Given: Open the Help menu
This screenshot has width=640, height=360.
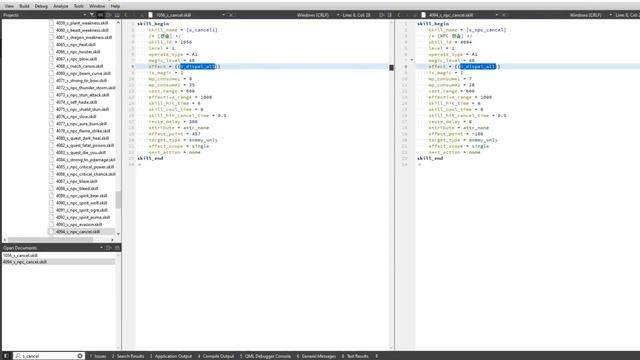Looking at the screenshot, I should [x=115, y=6].
